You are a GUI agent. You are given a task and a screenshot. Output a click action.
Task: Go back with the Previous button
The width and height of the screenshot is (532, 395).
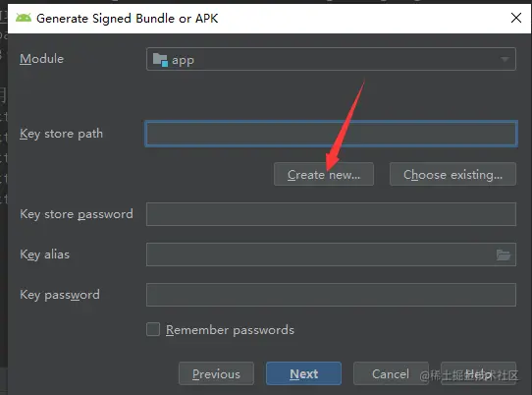click(x=216, y=373)
